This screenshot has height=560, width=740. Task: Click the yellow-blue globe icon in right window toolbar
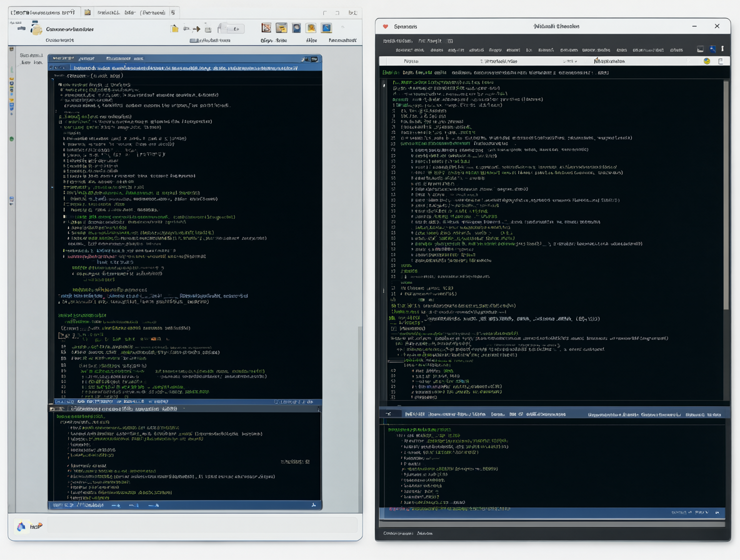click(x=707, y=61)
